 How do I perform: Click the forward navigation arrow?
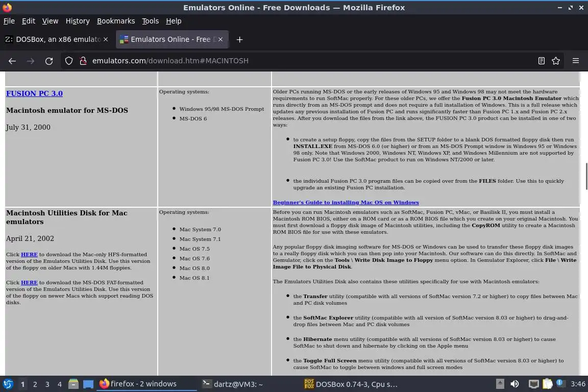click(x=31, y=61)
